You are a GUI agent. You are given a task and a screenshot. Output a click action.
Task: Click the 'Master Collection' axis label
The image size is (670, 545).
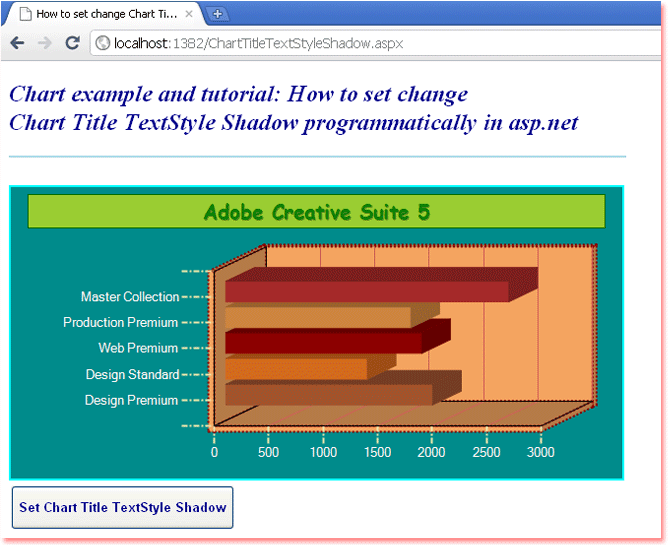coord(130,297)
